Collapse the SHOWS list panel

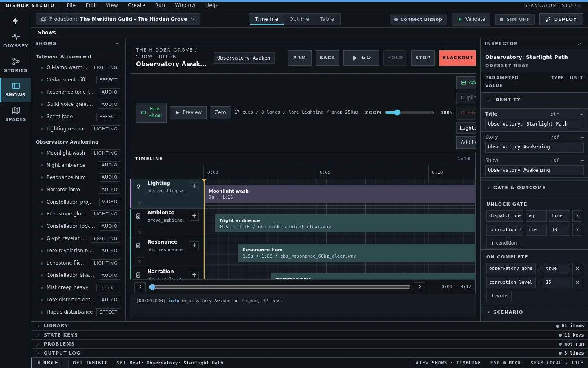117,43
